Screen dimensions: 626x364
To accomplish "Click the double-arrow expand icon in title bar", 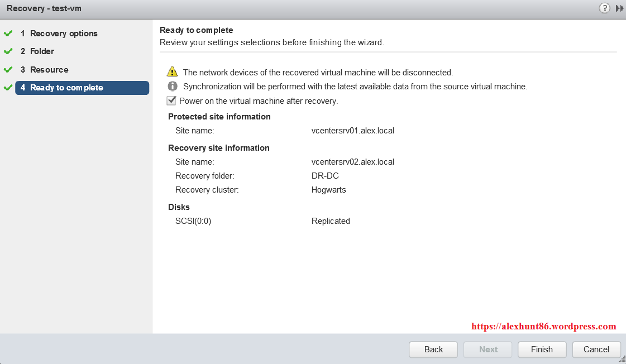I will point(619,8).
